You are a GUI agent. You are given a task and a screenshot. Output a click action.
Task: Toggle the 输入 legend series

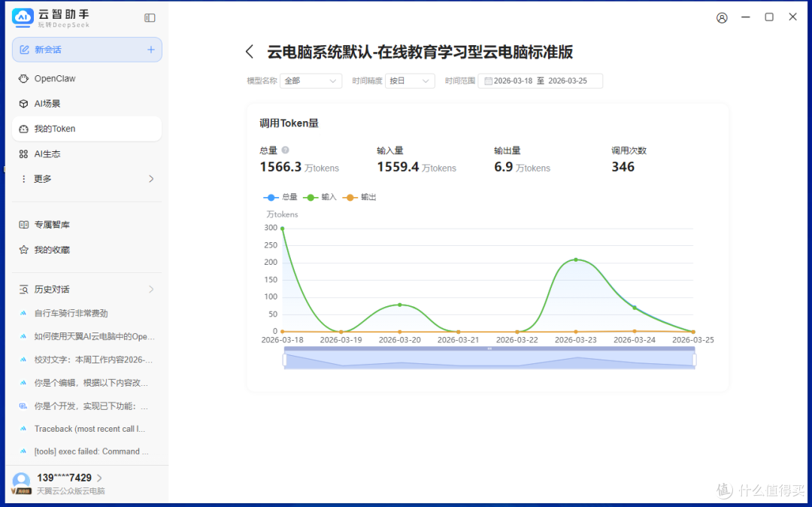point(320,197)
